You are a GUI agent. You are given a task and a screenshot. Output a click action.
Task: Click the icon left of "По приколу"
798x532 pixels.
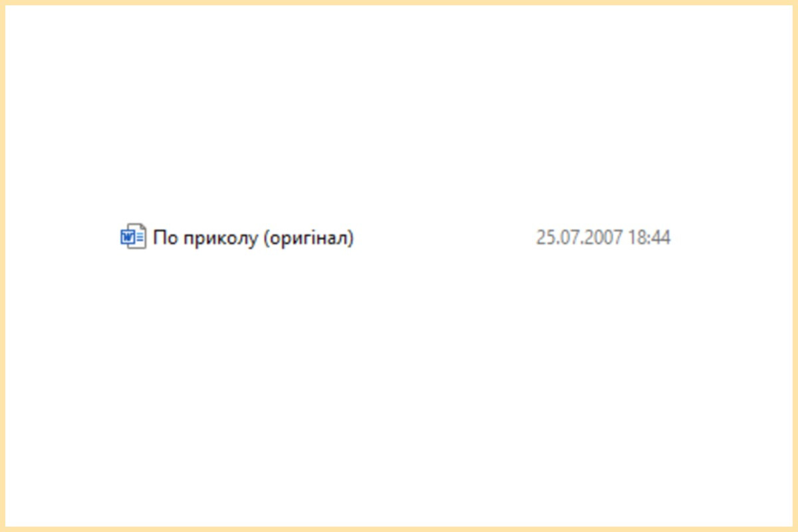pos(133,237)
